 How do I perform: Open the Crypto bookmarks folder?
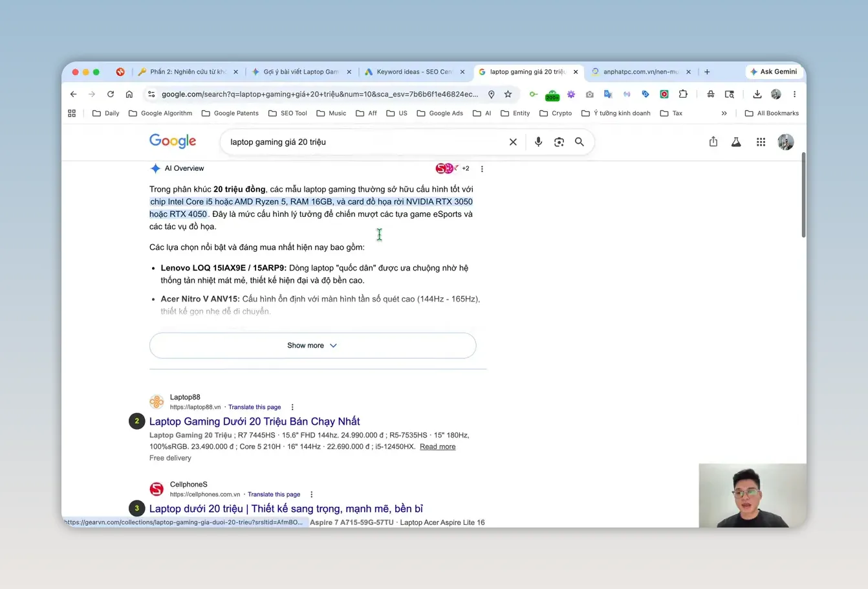[556, 113]
